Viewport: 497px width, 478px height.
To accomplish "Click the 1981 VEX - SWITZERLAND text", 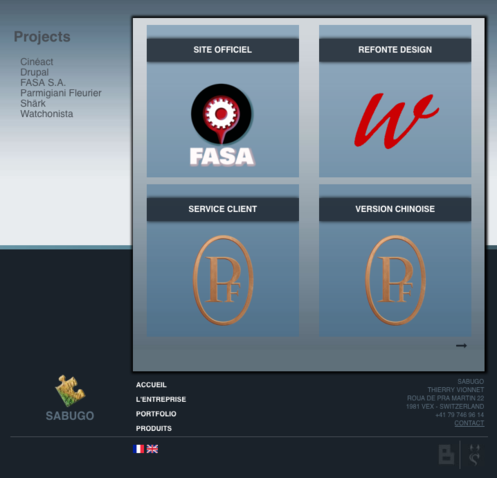I will tap(445, 407).
